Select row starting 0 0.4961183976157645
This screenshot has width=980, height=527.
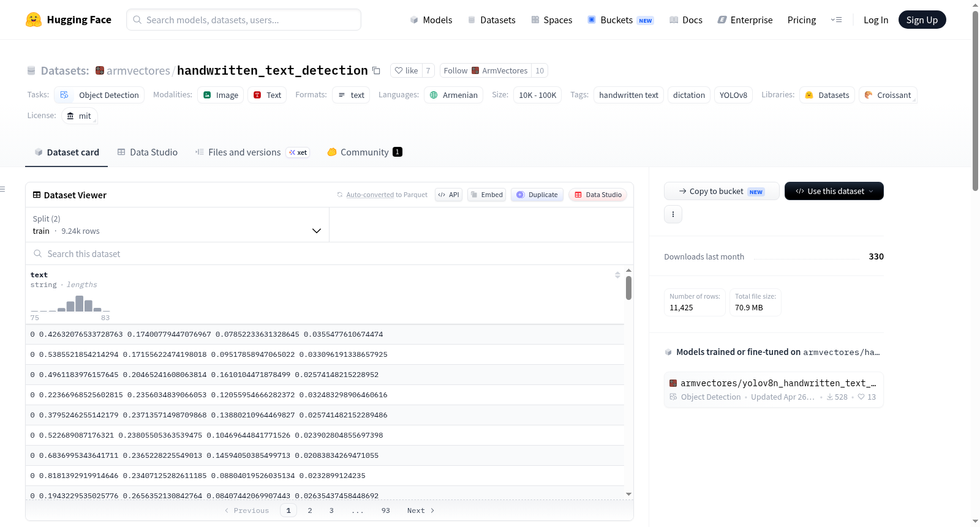coord(325,375)
